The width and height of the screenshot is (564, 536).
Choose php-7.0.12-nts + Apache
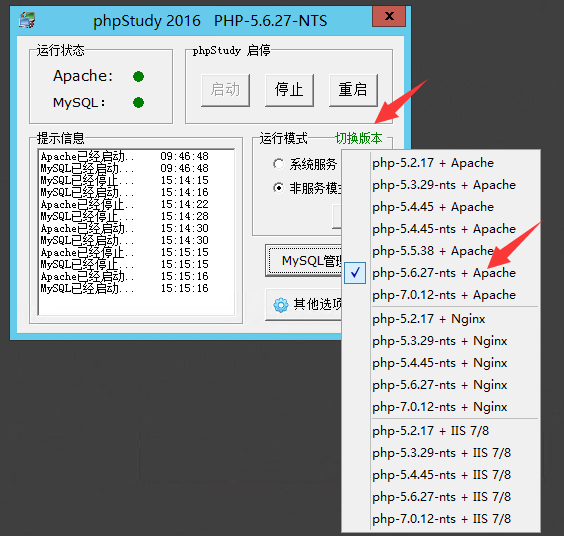coord(441,295)
